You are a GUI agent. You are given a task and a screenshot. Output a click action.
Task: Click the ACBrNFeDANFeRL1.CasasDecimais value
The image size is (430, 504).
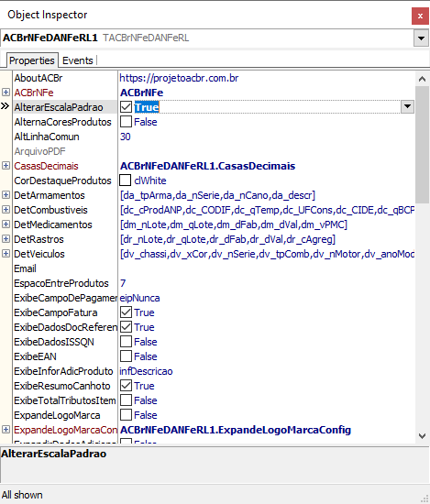[208, 166]
